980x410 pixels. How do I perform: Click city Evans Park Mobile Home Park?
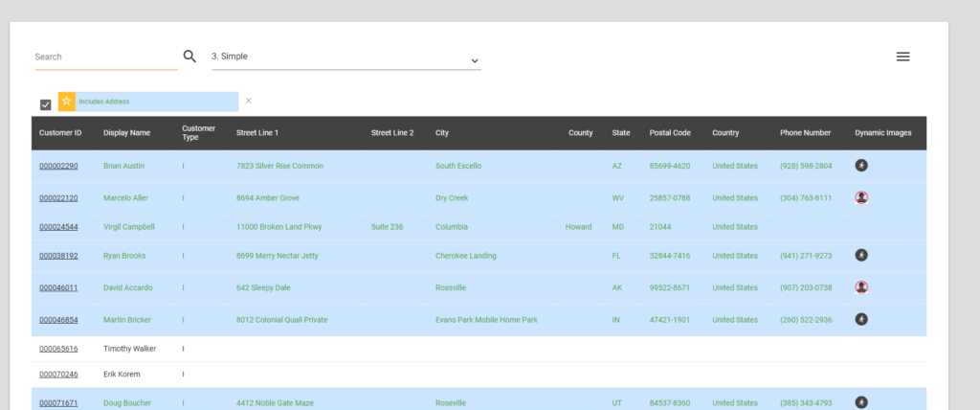click(x=486, y=319)
